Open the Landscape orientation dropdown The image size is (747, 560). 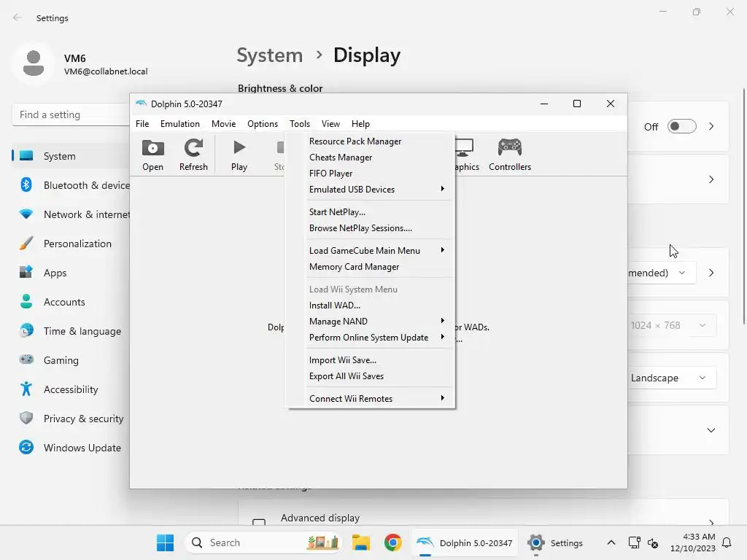(671, 378)
